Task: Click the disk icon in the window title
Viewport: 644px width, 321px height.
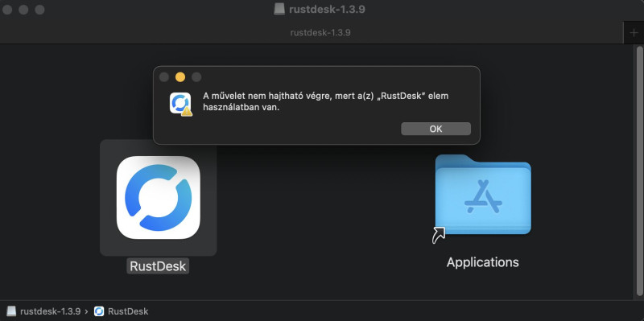Action: 279,9
